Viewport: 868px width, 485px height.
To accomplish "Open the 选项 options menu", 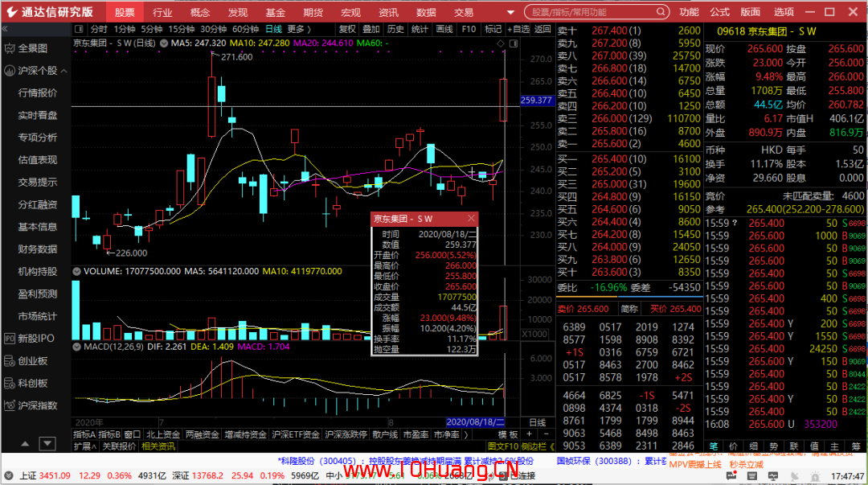I will 784,11.
